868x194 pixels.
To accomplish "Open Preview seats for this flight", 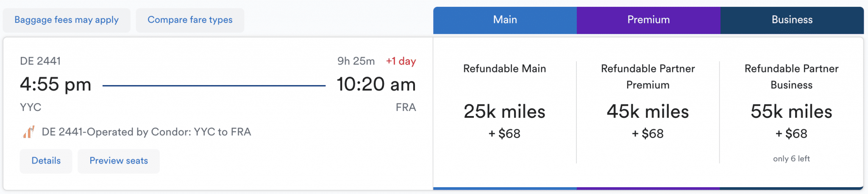I will tap(119, 161).
